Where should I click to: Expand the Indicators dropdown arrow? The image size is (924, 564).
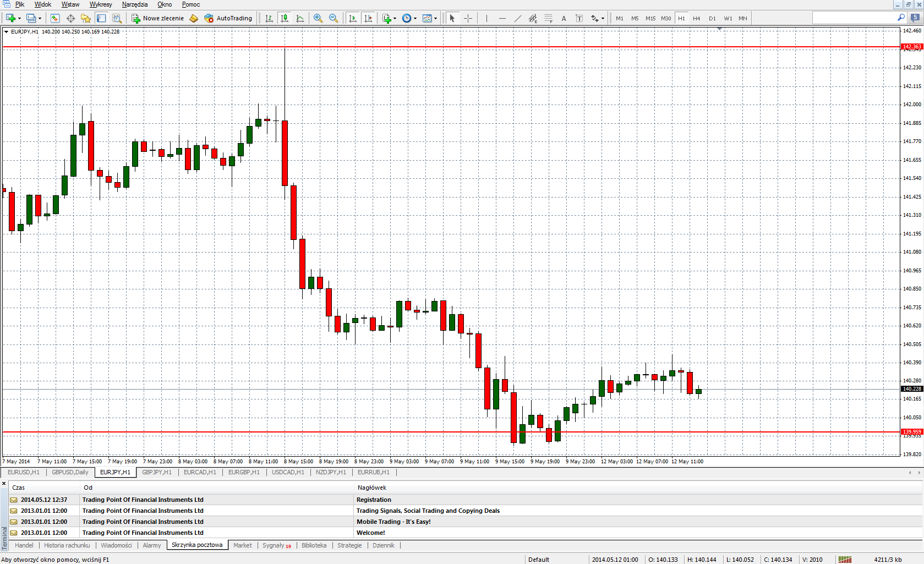(395, 18)
